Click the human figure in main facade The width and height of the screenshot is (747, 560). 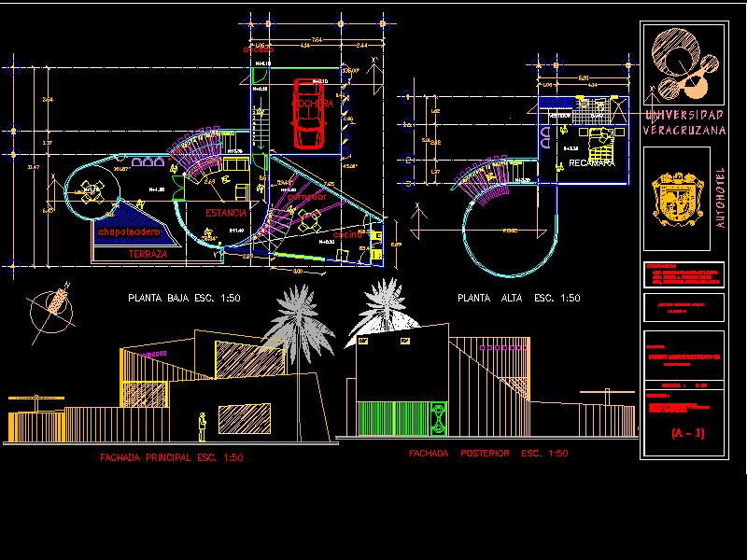click(x=202, y=427)
